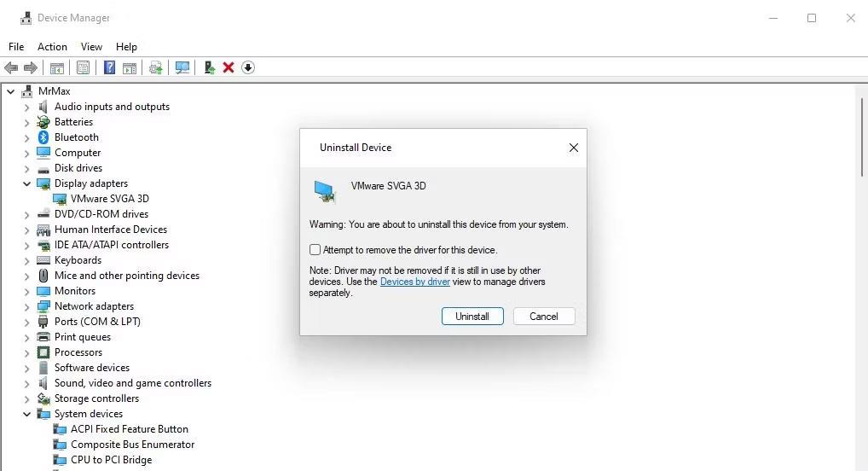The height and width of the screenshot is (471, 868).
Task: Expand the Software devices node
Action: point(26,368)
